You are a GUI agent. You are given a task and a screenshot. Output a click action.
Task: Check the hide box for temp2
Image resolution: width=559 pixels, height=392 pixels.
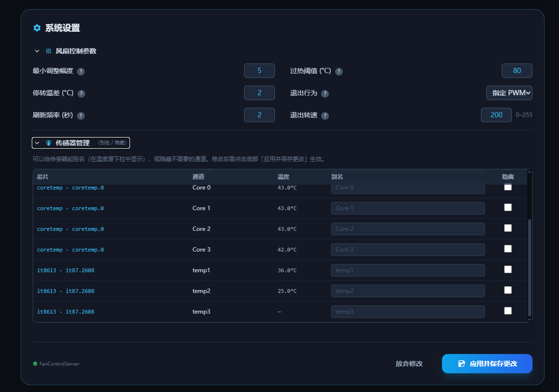tap(508, 290)
